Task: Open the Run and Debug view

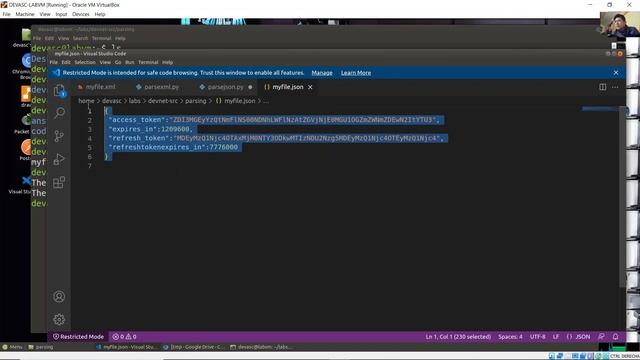Action: (59, 159)
